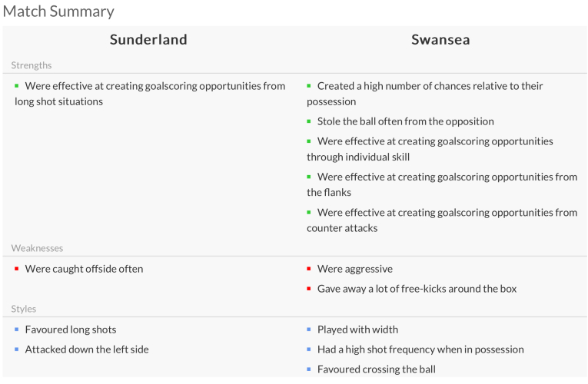Click the red bullet beside "Were aggressive"
Screen dimensions: 588x384
point(309,269)
